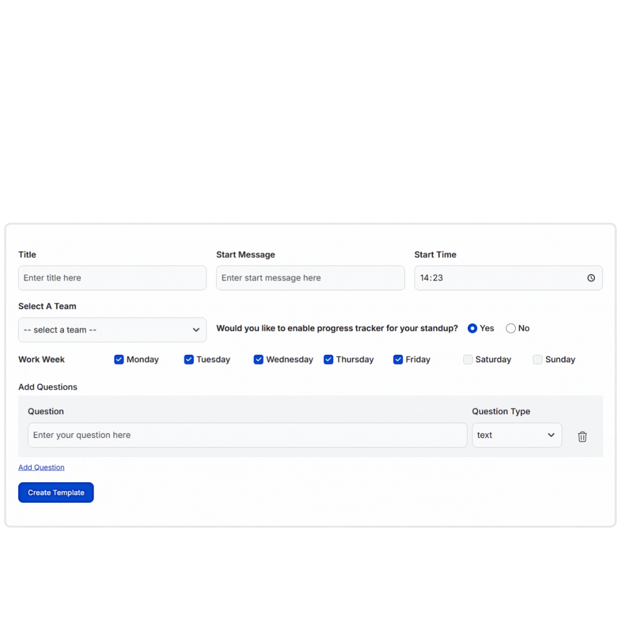The height and width of the screenshot is (644, 644).
Task: Uncheck the Wednesday work day checkbox
Action: point(259,359)
